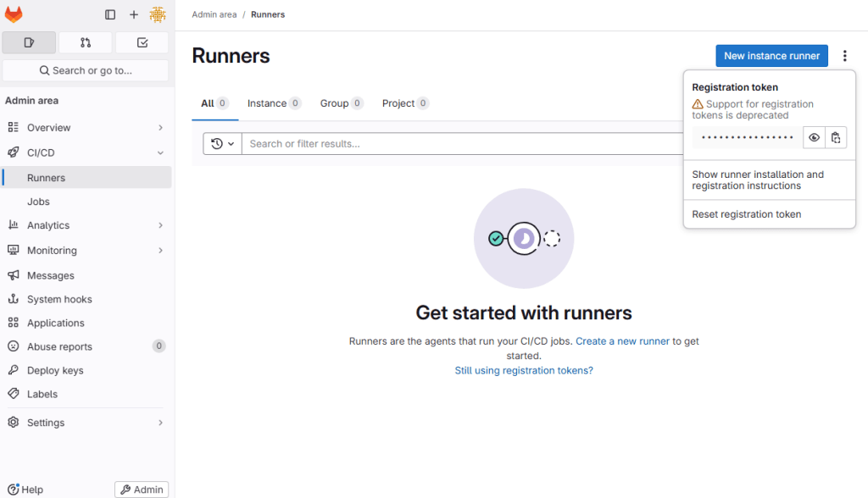The width and height of the screenshot is (868, 498).
Task: Click the Runners breadcrumb
Action: (x=268, y=15)
